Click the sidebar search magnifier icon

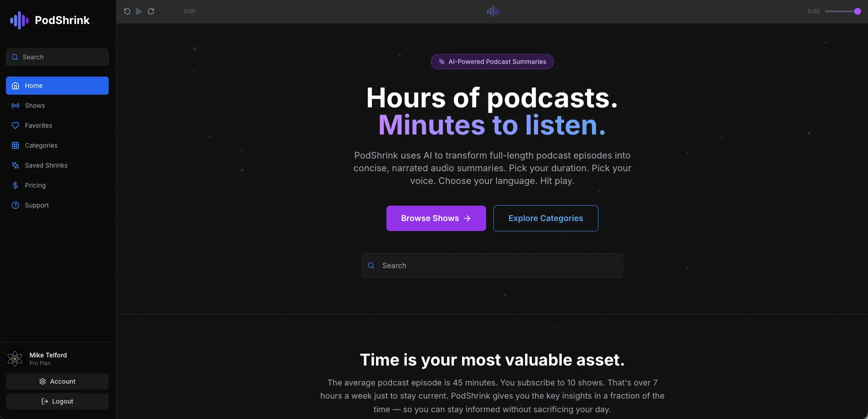click(15, 57)
